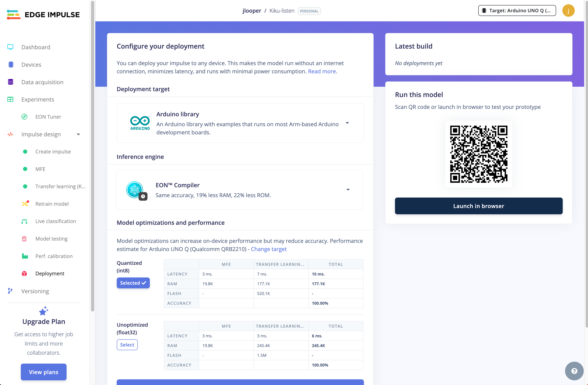Select the Unoptimized (float32) model
Viewport: 588px width, 385px height.
127,345
